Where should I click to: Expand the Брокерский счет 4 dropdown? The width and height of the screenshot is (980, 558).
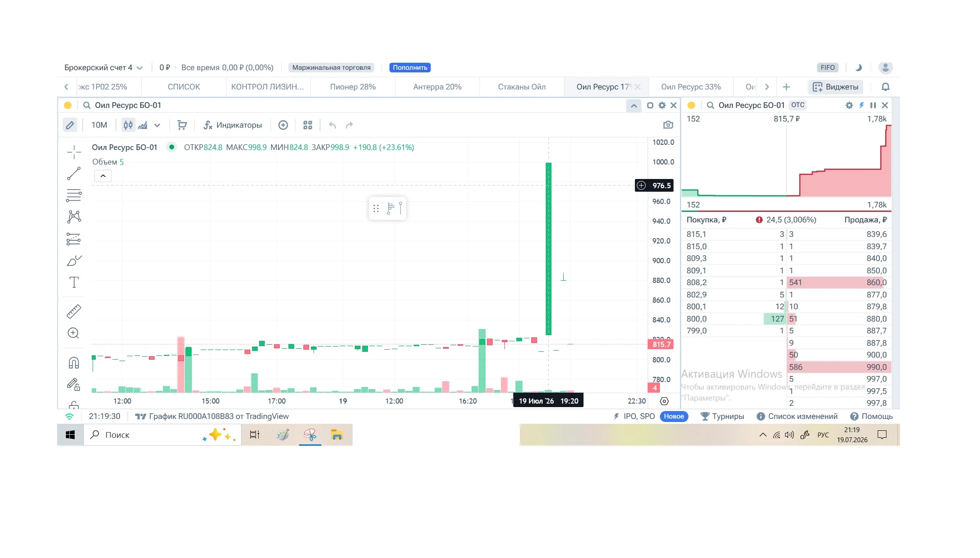(104, 68)
